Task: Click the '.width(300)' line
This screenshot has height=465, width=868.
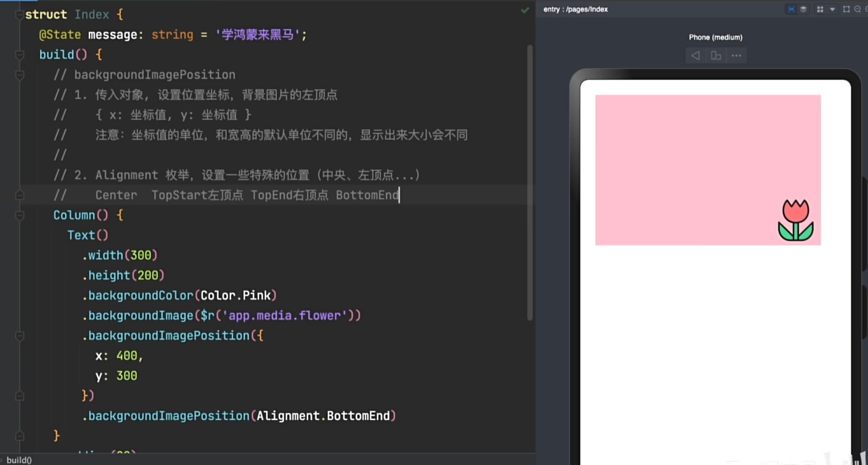Action: click(120, 256)
